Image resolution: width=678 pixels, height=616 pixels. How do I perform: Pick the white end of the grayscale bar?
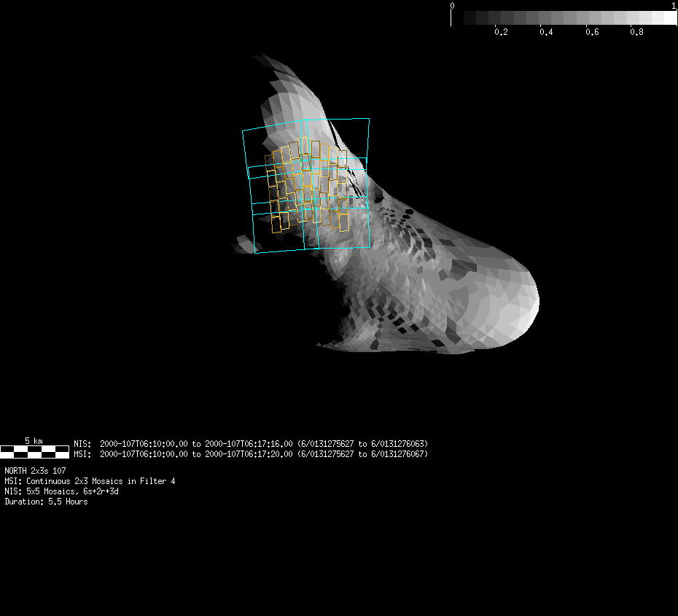coord(669,17)
